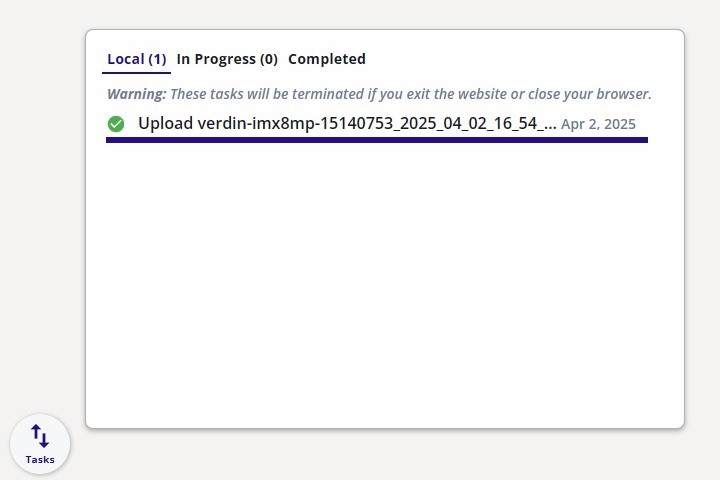This screenshot has width=720, height=480.
Task: Switch to the Local (1) tab
Action: point(136,59)
